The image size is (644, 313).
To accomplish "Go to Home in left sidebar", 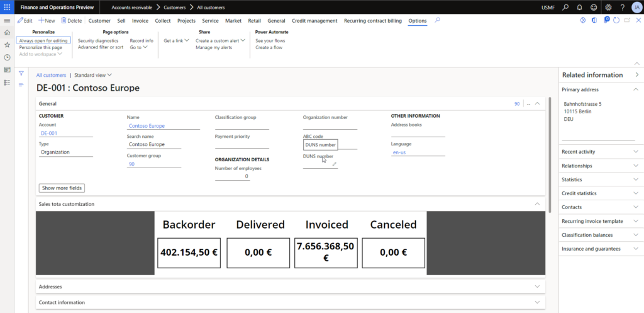I will click(7, 33).
